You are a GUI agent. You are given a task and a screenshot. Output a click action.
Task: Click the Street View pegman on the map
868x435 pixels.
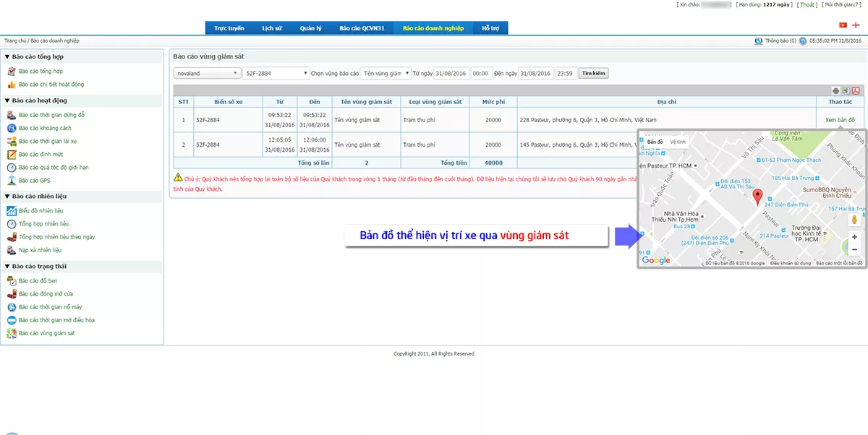point(854,218)
